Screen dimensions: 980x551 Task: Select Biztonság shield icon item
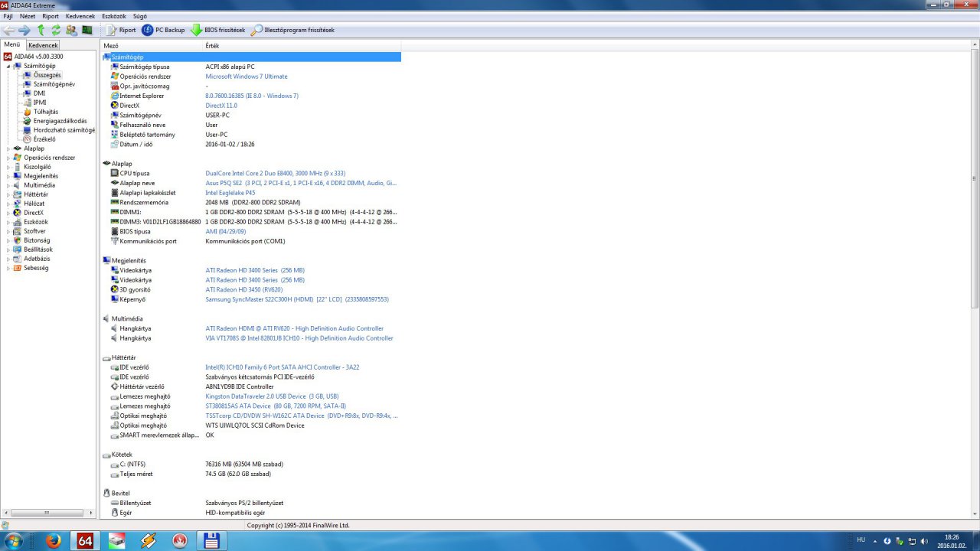18,240
